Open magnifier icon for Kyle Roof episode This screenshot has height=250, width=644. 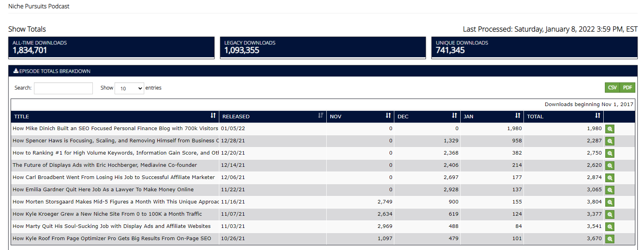pos(610,239)
